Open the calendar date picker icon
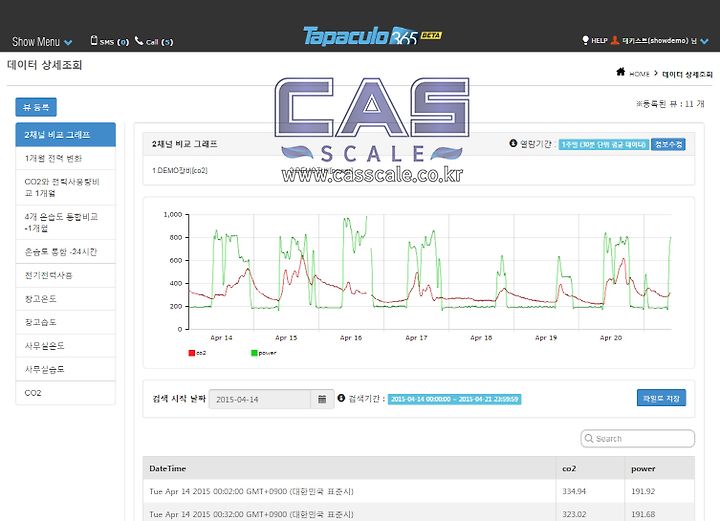720x521 pixels. pos(322,399)
